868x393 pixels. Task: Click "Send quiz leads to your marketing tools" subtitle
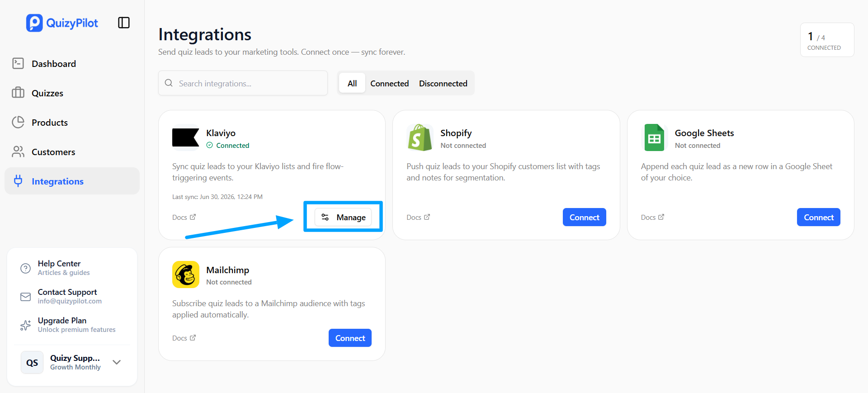282,52
